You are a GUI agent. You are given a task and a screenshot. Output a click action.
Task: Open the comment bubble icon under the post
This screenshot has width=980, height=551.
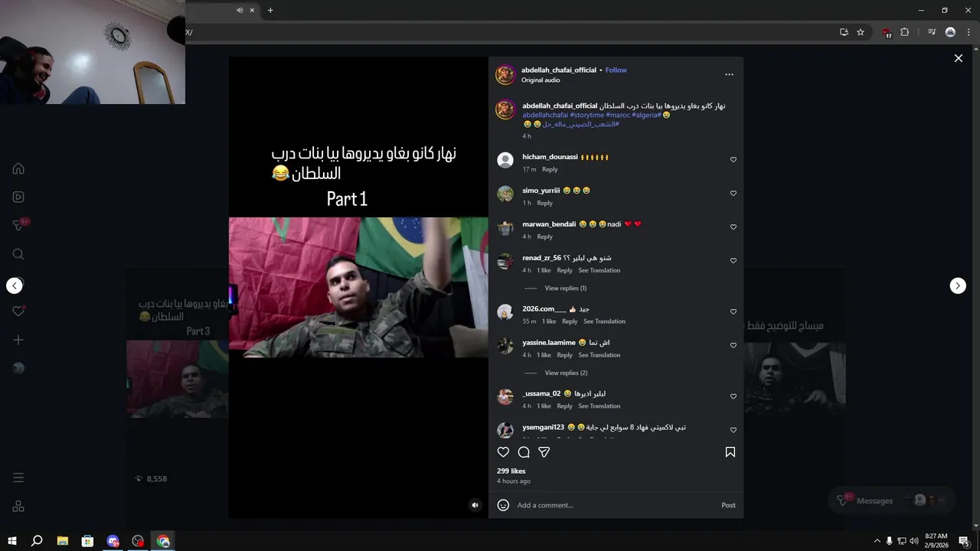click(524, 452)
